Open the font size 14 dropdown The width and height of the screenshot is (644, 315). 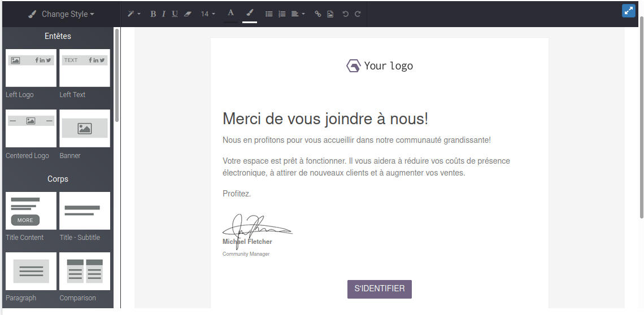(208, 14)
